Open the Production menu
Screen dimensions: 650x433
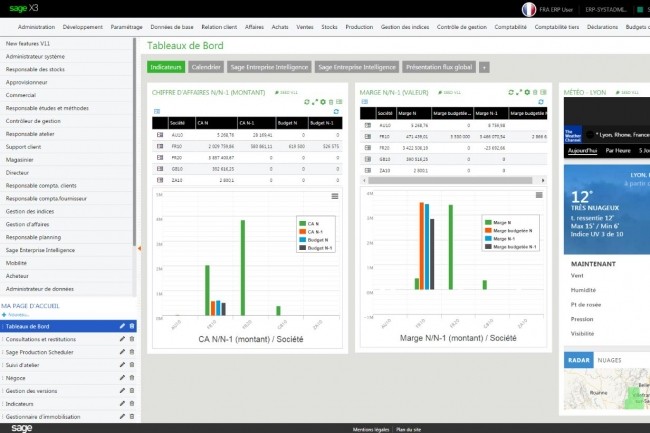(359, 27)
